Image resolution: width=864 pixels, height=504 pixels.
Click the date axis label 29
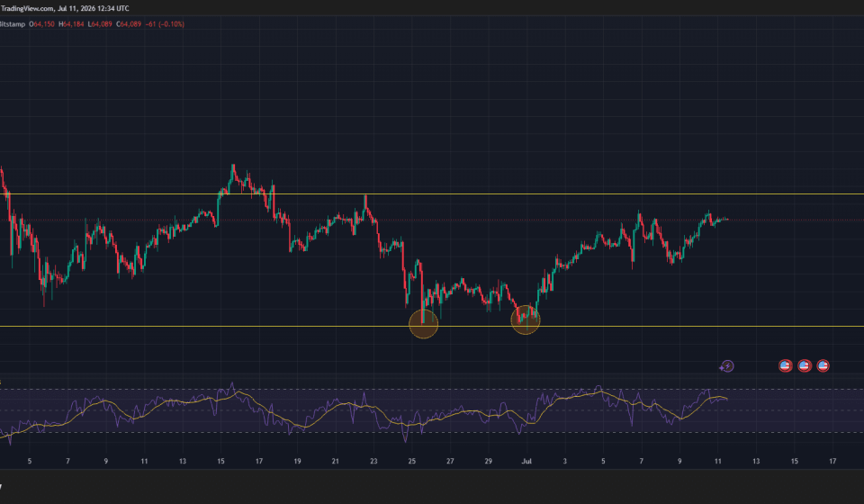(x=488, y=461)
